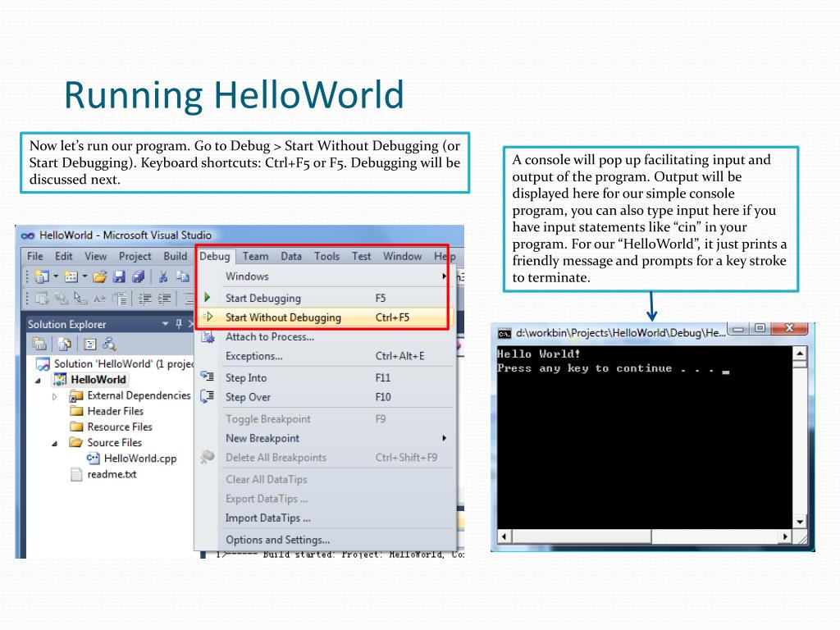
Task: Open the File menu
Action: (34, 256)
